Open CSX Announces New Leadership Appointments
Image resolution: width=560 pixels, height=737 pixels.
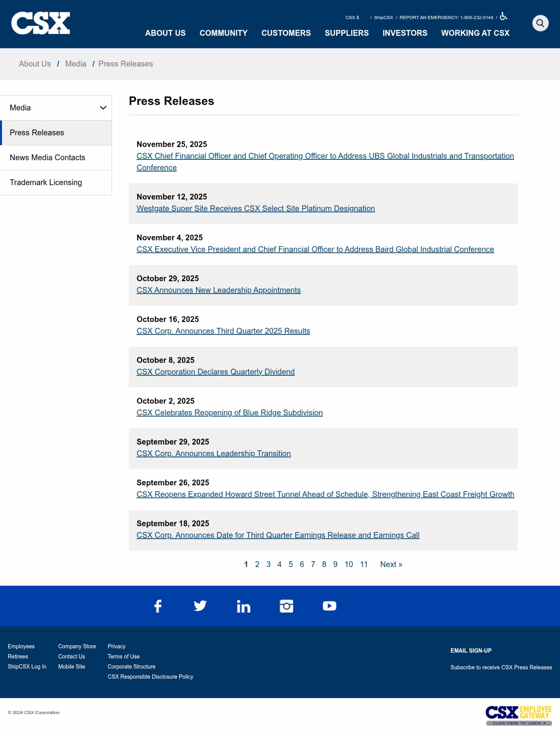coord(219,290)
